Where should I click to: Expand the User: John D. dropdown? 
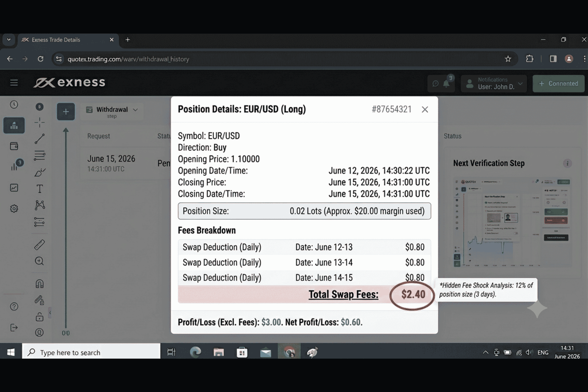pyautogui.click(x=494, y=84)
